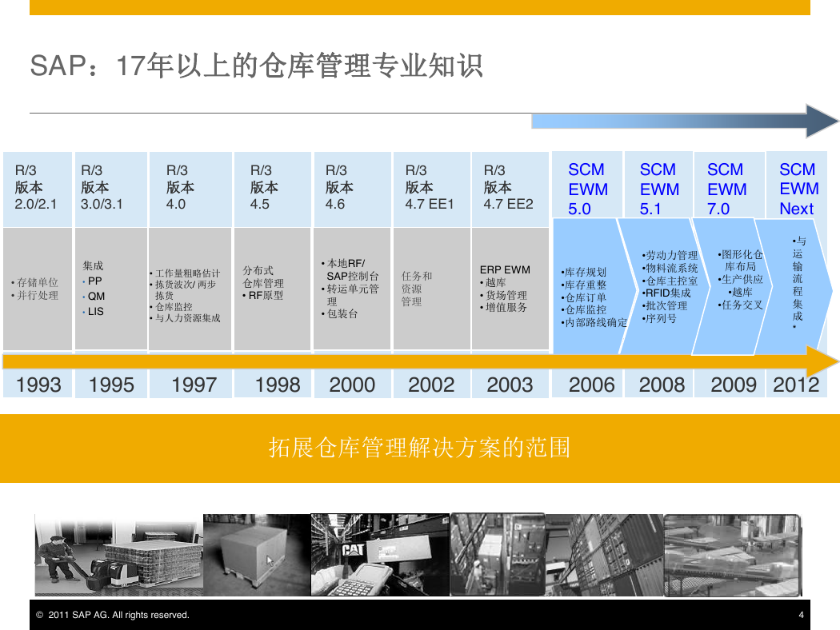
Task: Select the conveyor belt warehouse photo
Action: [732, 555]
